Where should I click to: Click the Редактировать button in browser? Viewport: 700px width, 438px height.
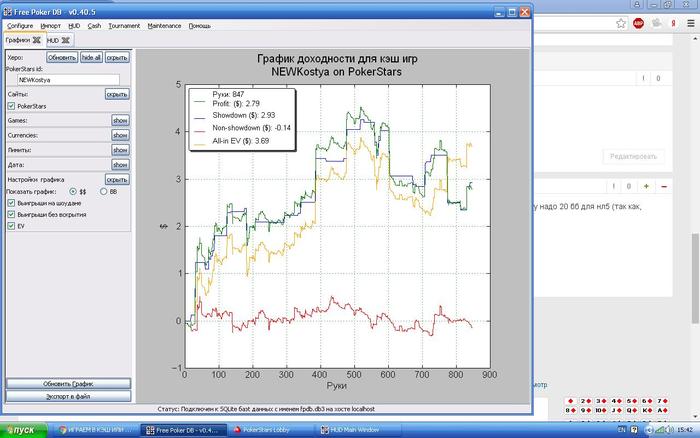633,156
